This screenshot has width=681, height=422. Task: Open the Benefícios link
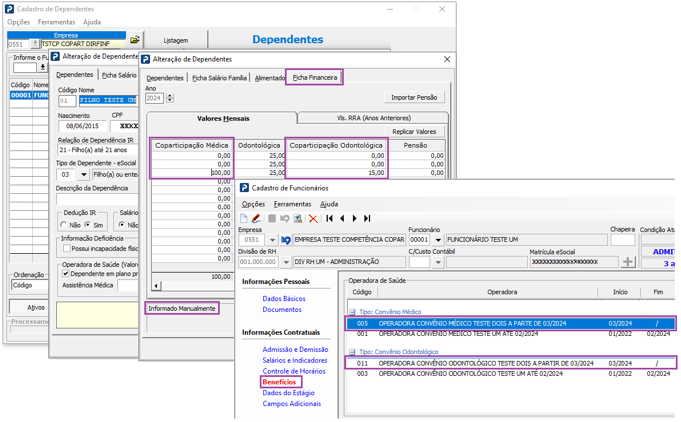click(x=279, y=382)
